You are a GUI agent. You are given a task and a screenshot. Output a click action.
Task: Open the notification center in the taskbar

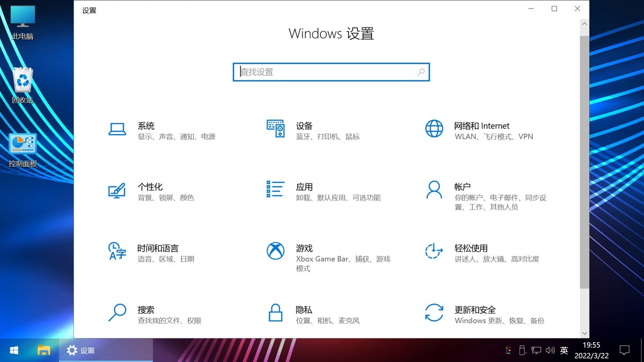tap(624, 350)
